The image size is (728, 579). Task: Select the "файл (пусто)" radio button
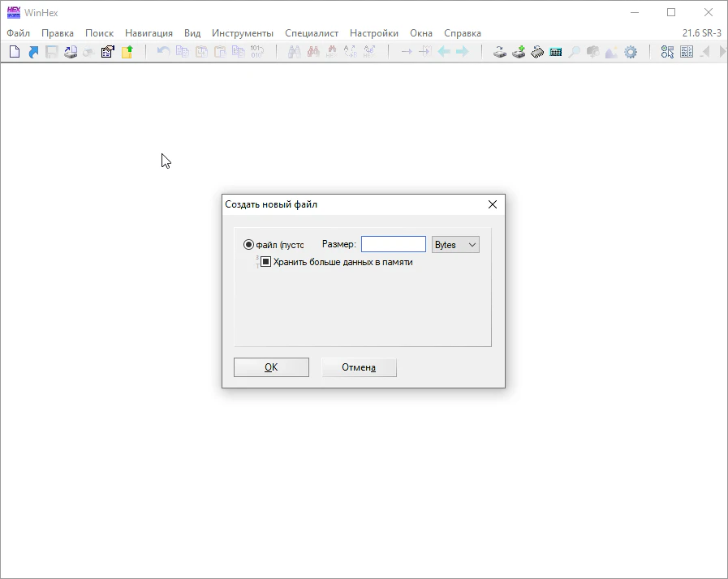[249, 245]
